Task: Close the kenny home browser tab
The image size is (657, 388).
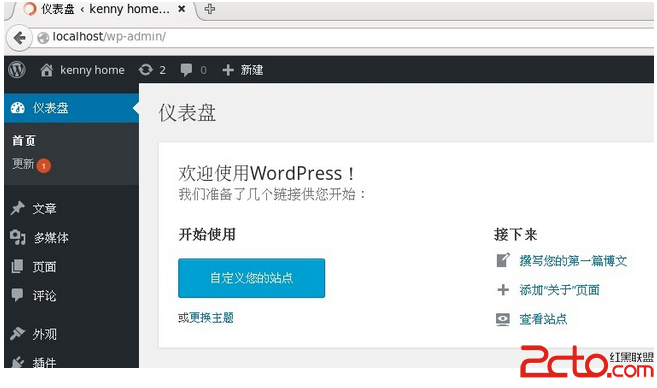Action: (x=181, y=9)
